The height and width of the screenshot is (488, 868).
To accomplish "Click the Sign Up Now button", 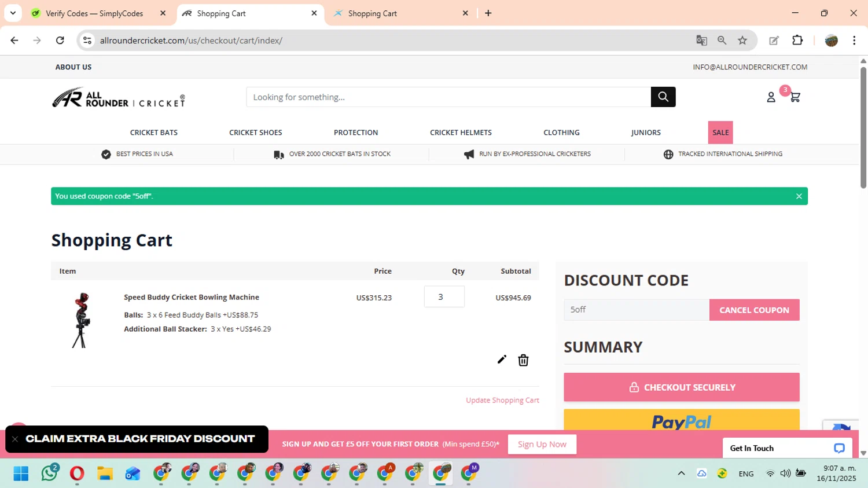I will point(542,444).
